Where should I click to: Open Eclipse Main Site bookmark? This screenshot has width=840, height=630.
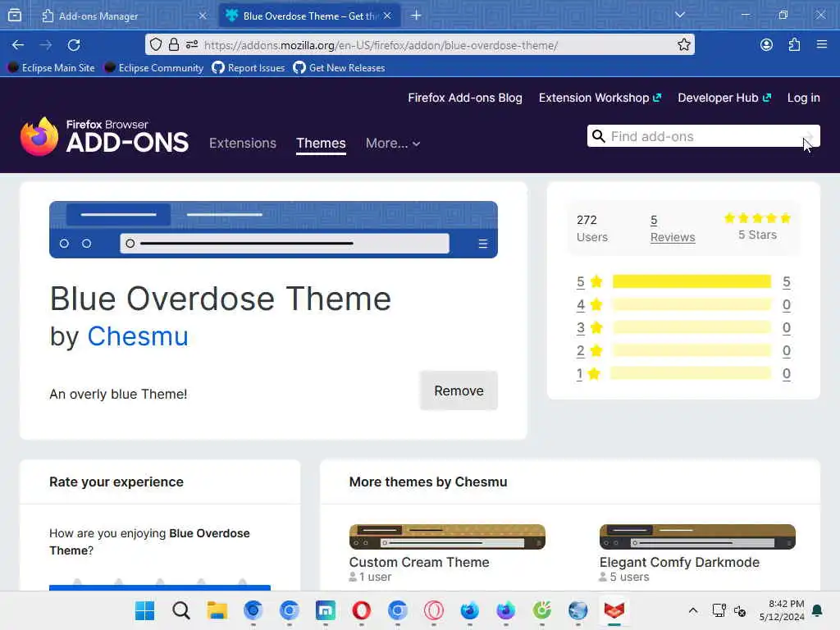pyautogui.click(x=52, y=67)
